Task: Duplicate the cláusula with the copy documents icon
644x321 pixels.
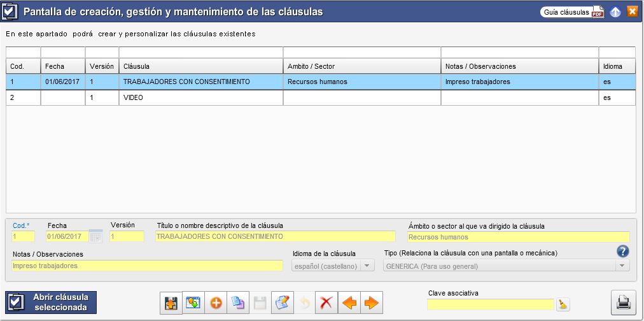Action: coord(238,303)
